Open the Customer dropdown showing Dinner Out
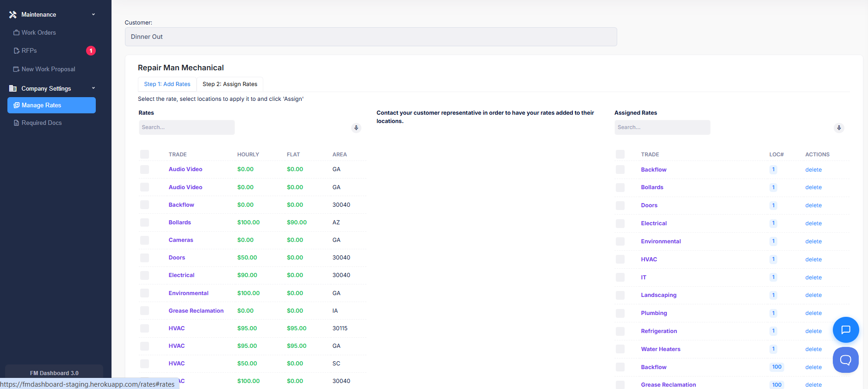Viewport: 868px width, 389px height. [x=371, y=37]
